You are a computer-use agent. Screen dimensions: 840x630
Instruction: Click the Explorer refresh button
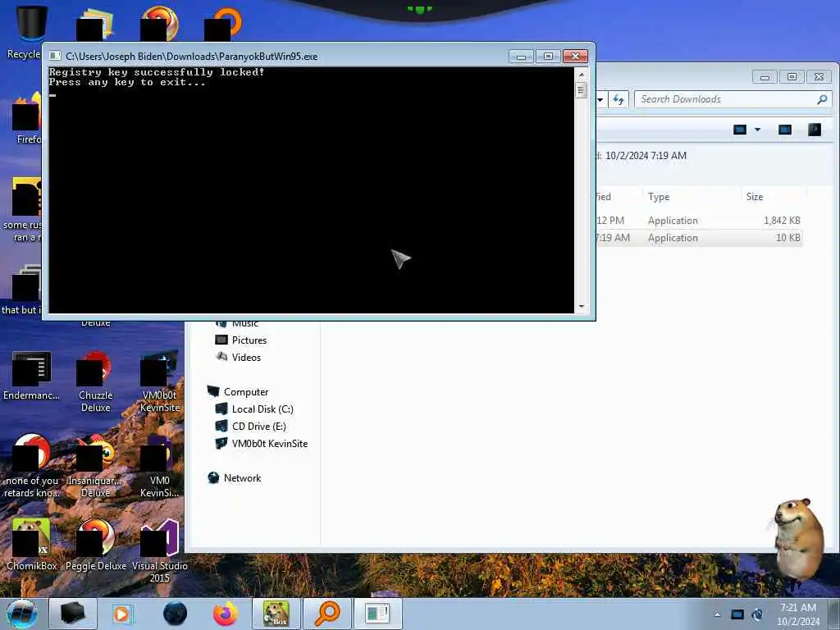[619, 99]
